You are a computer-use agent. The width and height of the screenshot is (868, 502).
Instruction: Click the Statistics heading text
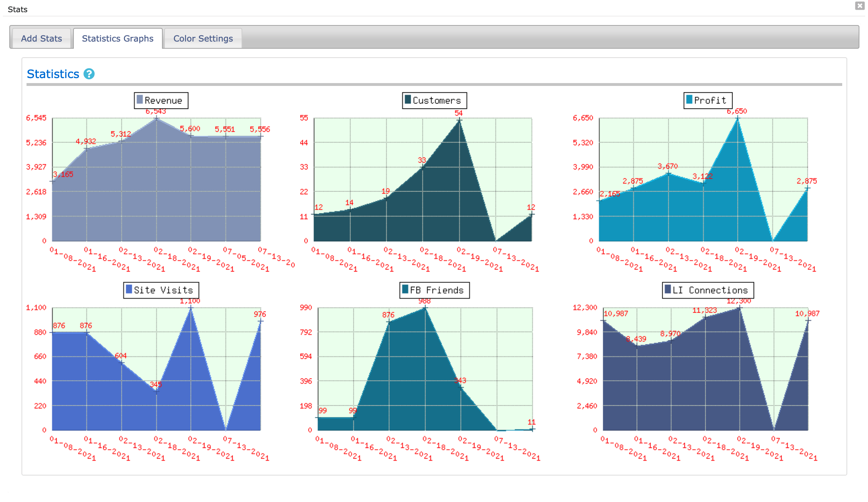(x=53, y=74)
